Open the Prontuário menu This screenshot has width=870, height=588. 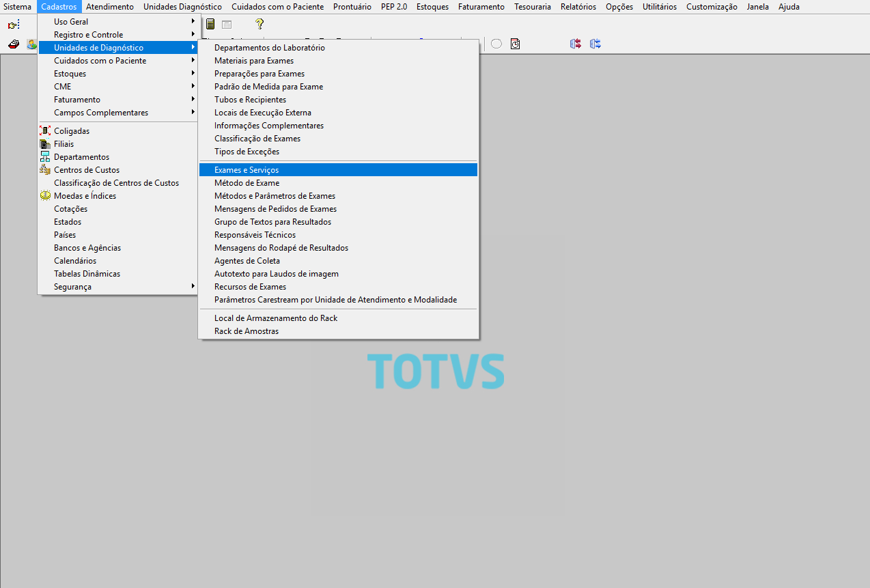(352, 7)
